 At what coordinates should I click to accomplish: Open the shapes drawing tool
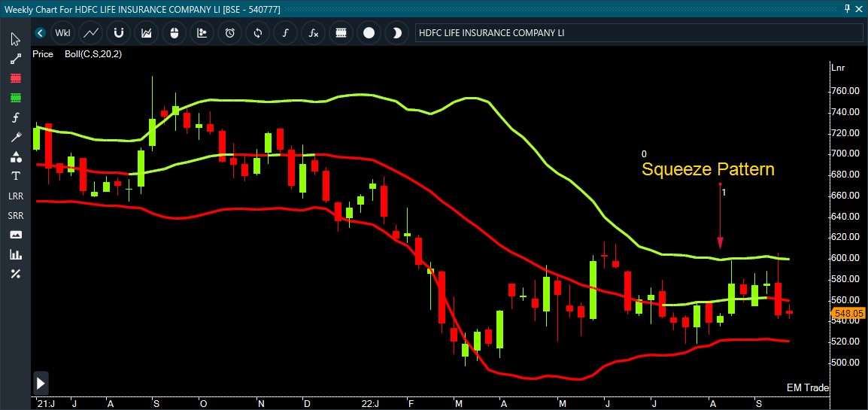[x=16, y=156]
